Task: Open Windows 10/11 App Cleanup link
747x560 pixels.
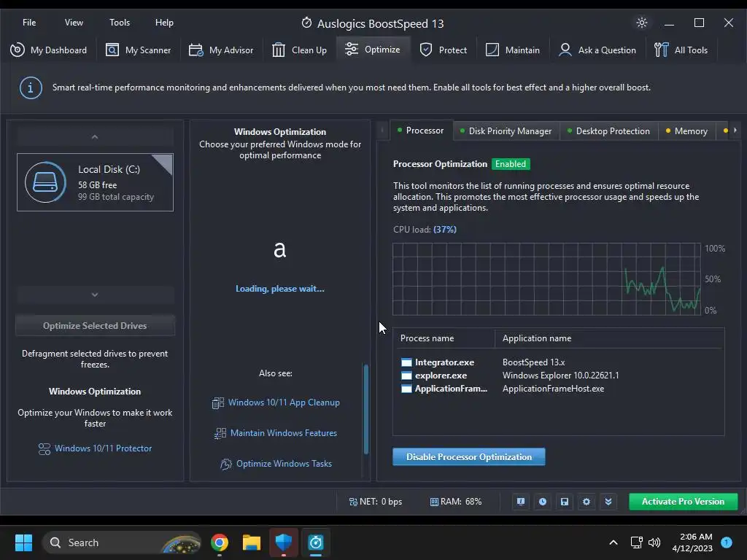Action: click(284, 402)
